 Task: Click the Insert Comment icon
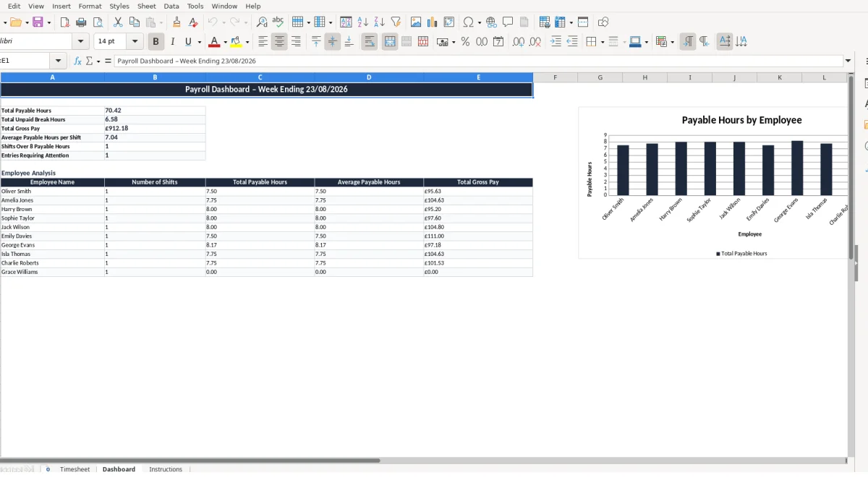point(508,22)
